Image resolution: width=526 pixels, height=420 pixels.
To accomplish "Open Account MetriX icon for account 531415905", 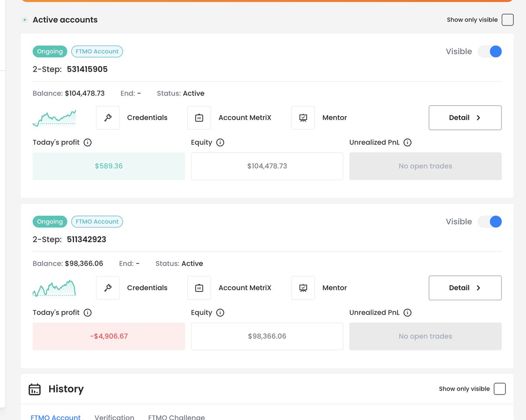I will pos(199,117).
